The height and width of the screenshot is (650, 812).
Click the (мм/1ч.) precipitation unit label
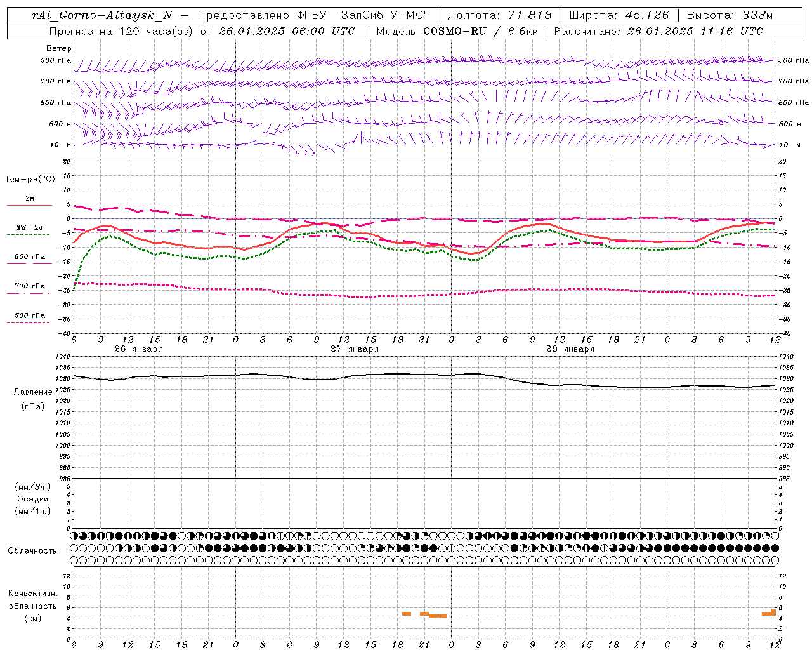pyautogui.click(x=33, y=511)
